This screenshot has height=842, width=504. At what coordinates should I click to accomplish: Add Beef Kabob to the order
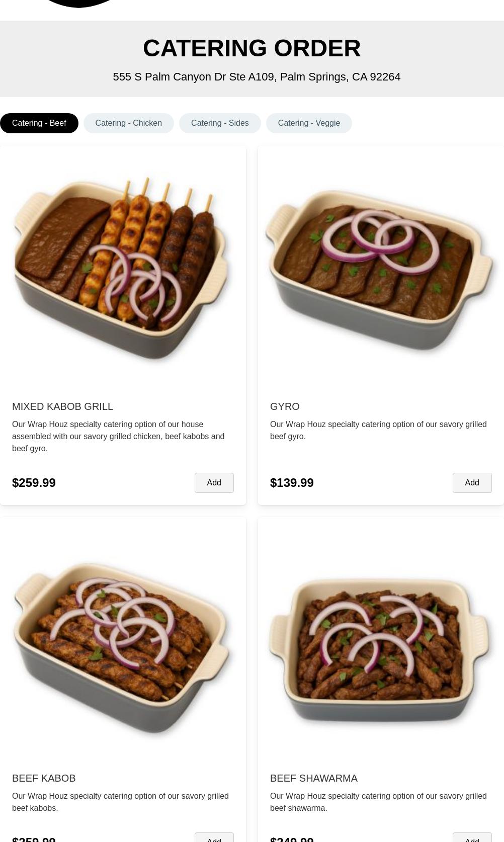214,838
